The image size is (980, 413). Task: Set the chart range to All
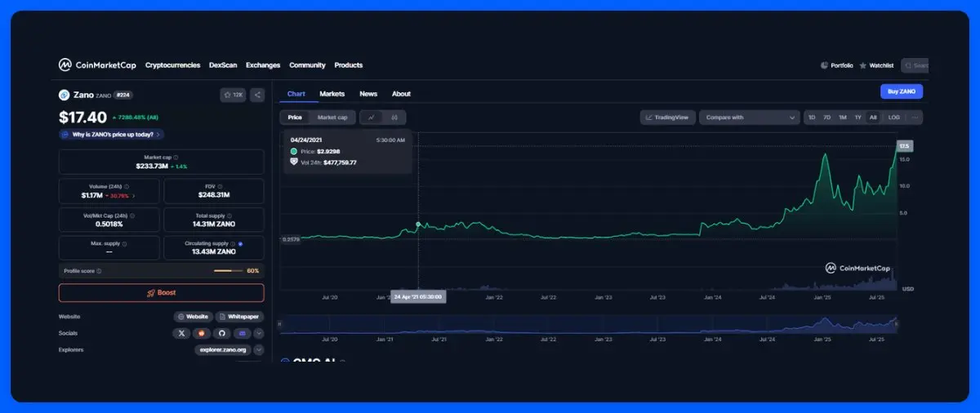point(873,118)
